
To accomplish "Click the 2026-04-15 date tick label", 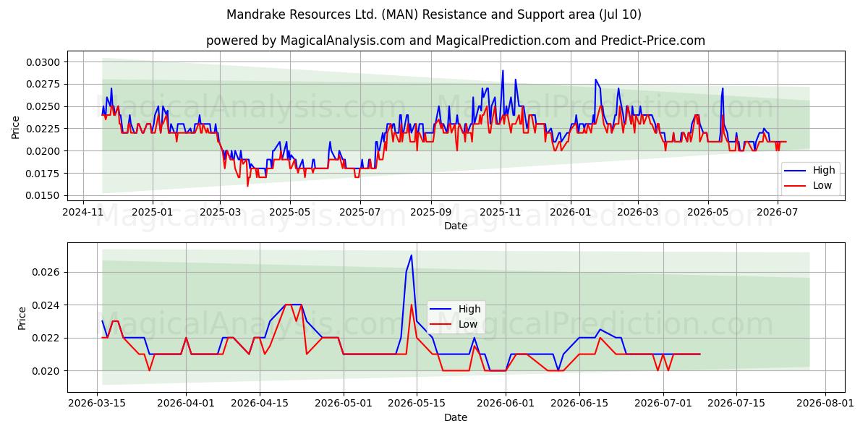I will tap(259, 404).
